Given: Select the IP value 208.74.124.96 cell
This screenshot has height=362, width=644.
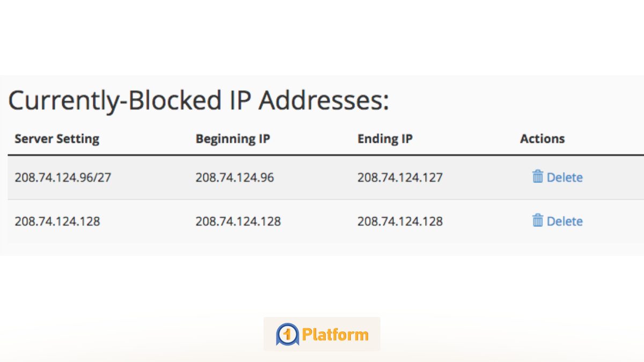Looking at the screenshot, I should 234,178.
